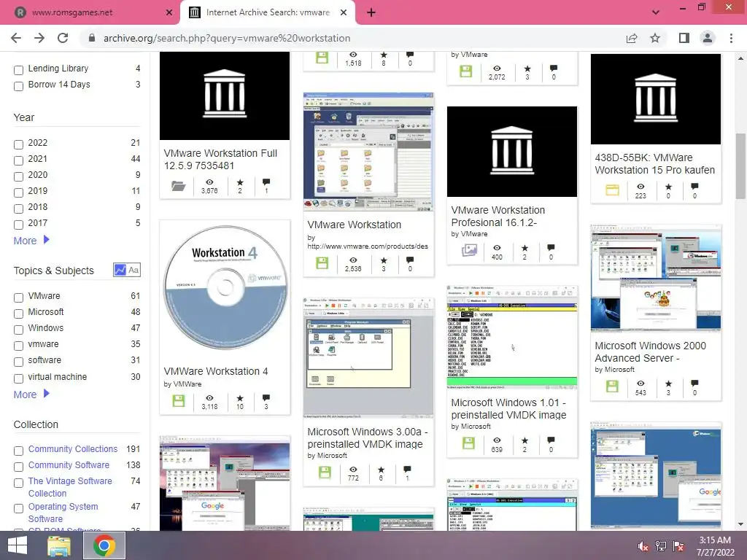The height and width of the screenshot is (560, 747).
Task: Open the Community Collections link
Action: point(73,448)
